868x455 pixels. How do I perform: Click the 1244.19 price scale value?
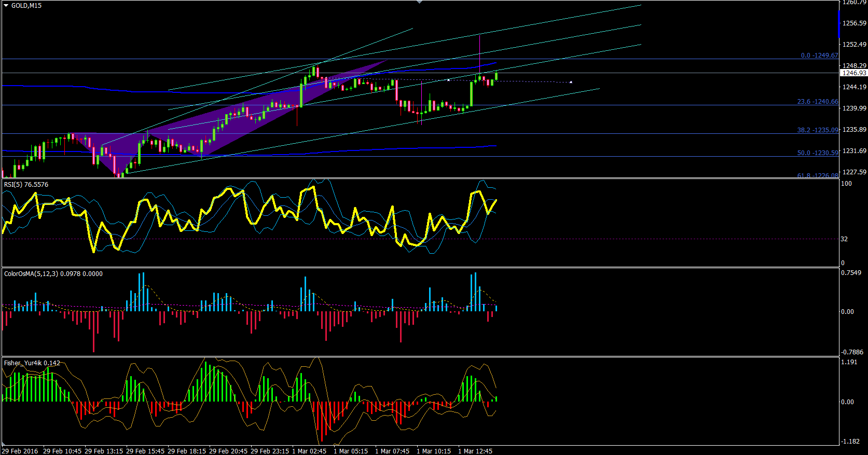855,87
